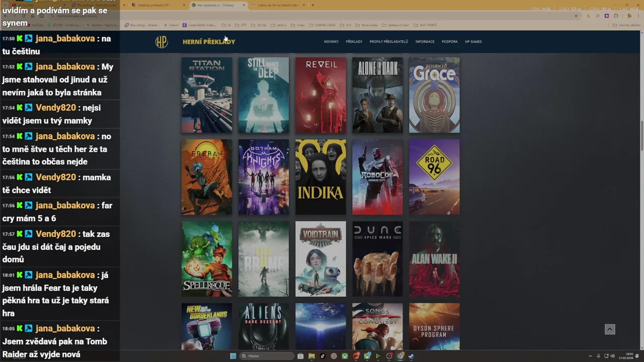This screenshot has width=644, height=362.
Task: Open the AAA TOMÁŠ bookmark folder
Action: pyautogui.click(x=426, y=25)
